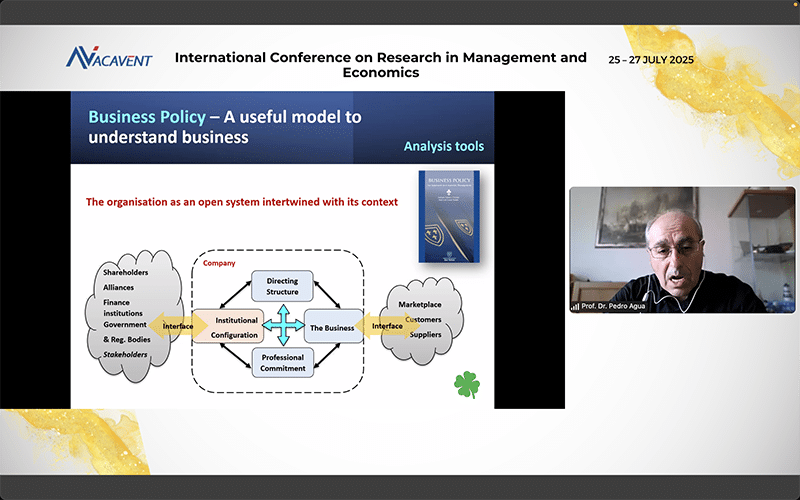
Task: Click the Business Policy slide title
Action: point(225,127)
